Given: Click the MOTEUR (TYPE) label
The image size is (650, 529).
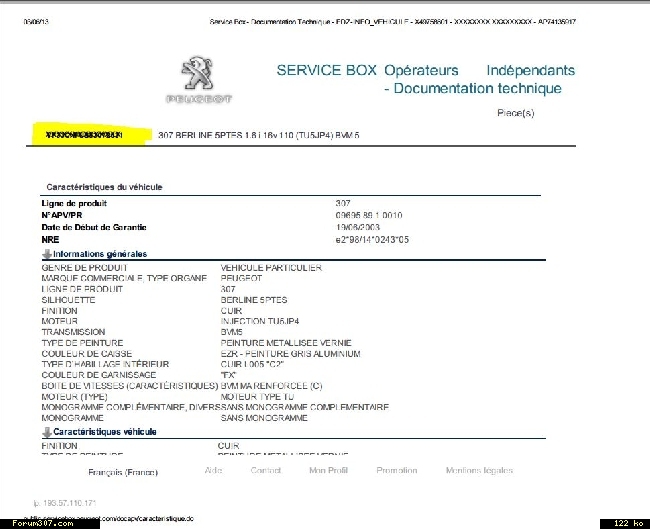Looking at the screenshot, I should [74, 397].
